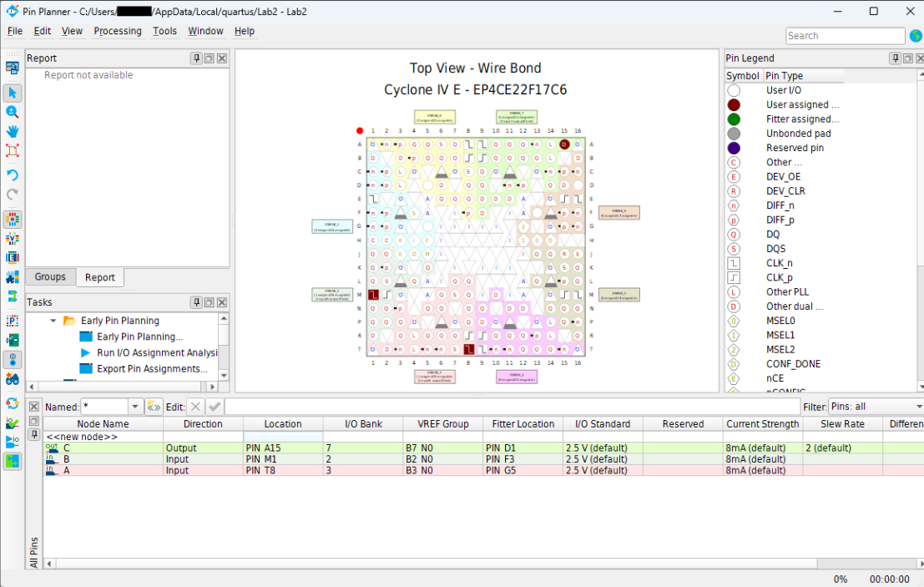Click the green board icon in left toolbar
This screenshot has height=587, width=924.
point(13,340)
